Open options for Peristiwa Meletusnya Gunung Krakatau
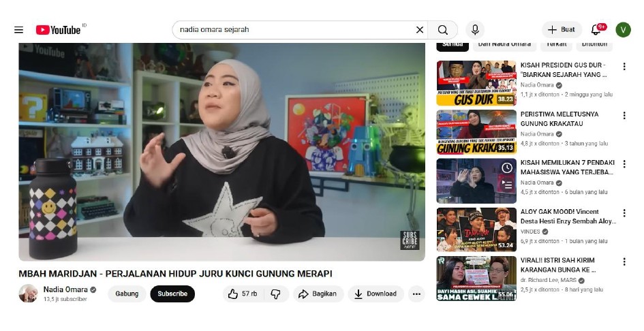This screenshot has height=331, width=644. pos(624,115)
